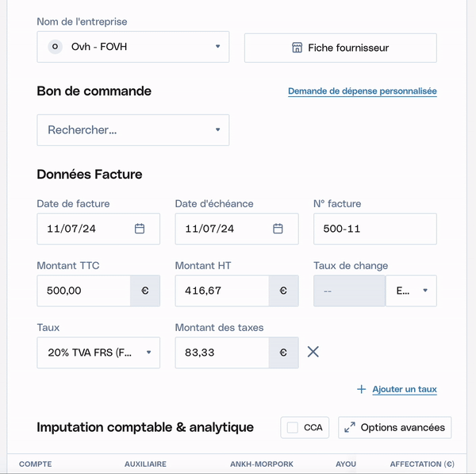Toggle the CCA checkbox

tap(293, 427)
